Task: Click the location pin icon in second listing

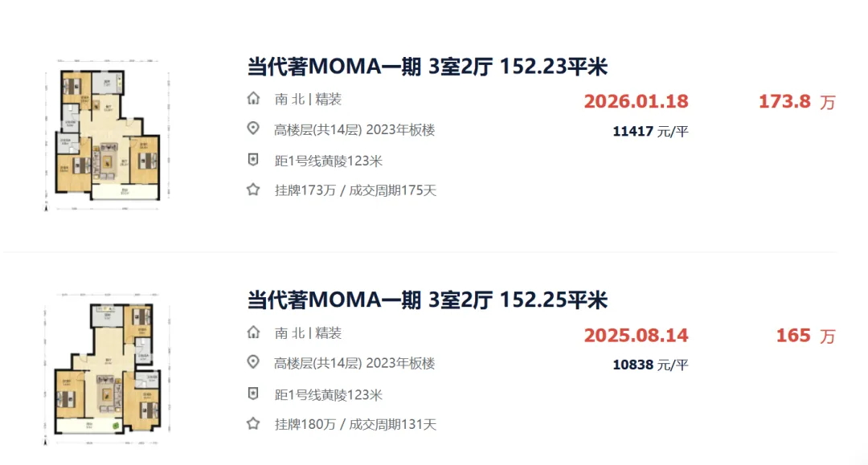Action: 253,363
